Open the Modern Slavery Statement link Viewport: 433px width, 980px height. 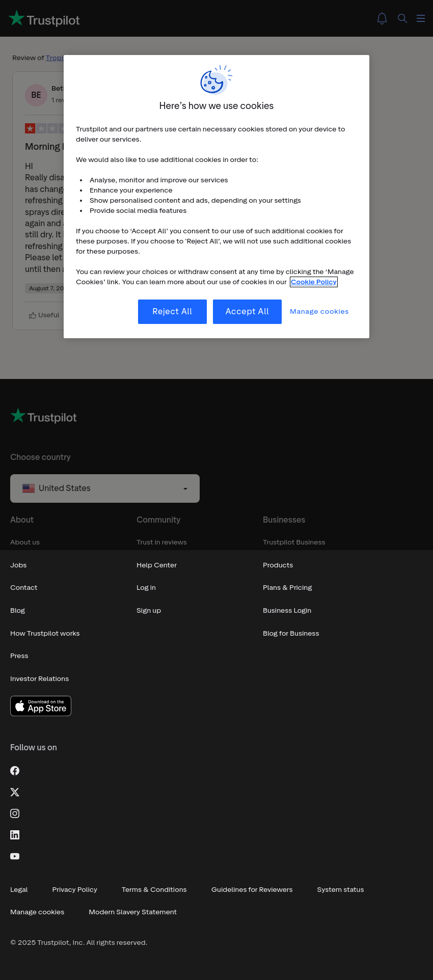click(x=132, y=912)
